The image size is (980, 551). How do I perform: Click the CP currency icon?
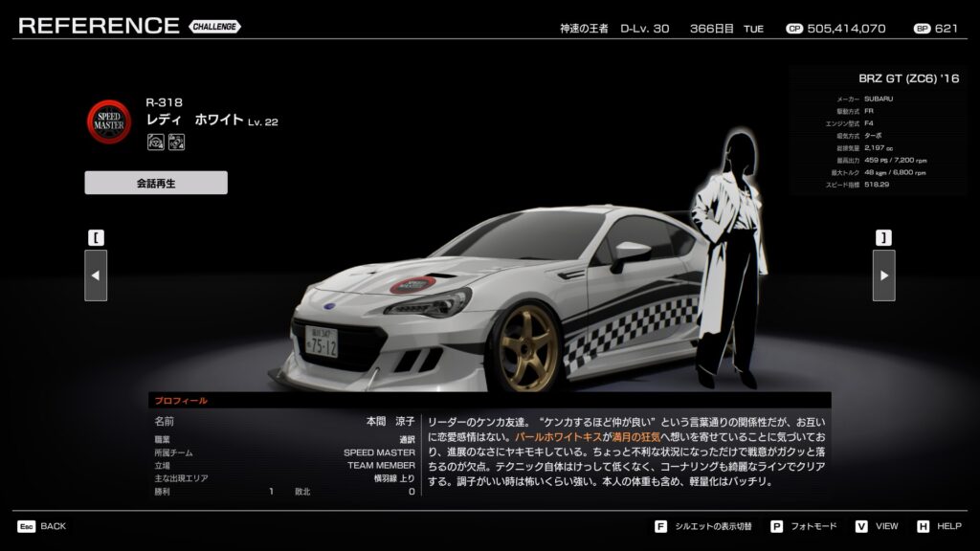click(793, 29)
